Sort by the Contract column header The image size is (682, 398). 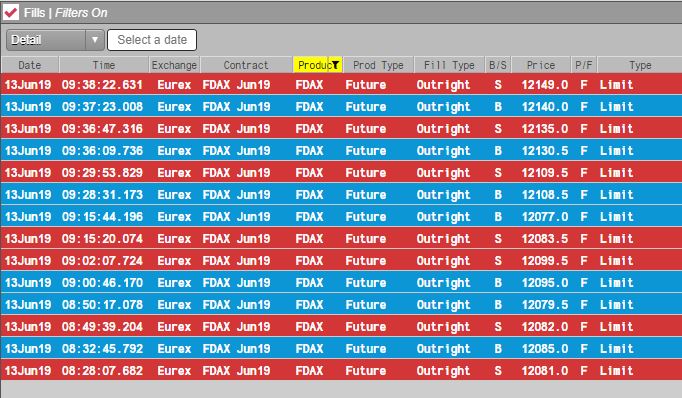tap(246, 65)
